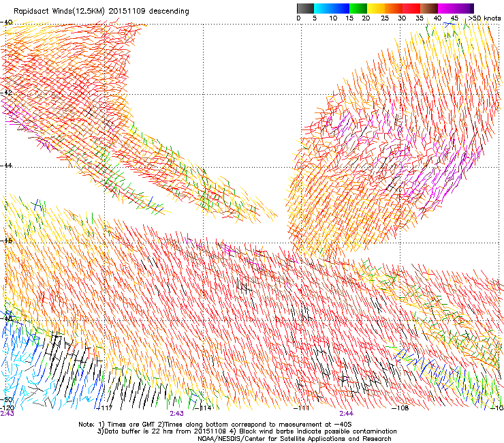Image resolution: width=504 pixels, height=443 pixels.
Task: Click the '30' legend scale label
Action: (402, 18)
